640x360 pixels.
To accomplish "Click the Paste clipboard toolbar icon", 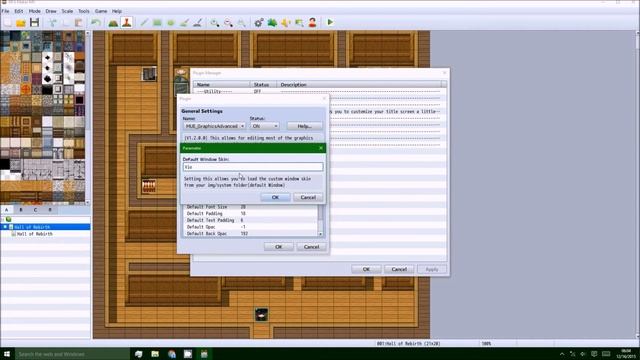I will [78, 22].
